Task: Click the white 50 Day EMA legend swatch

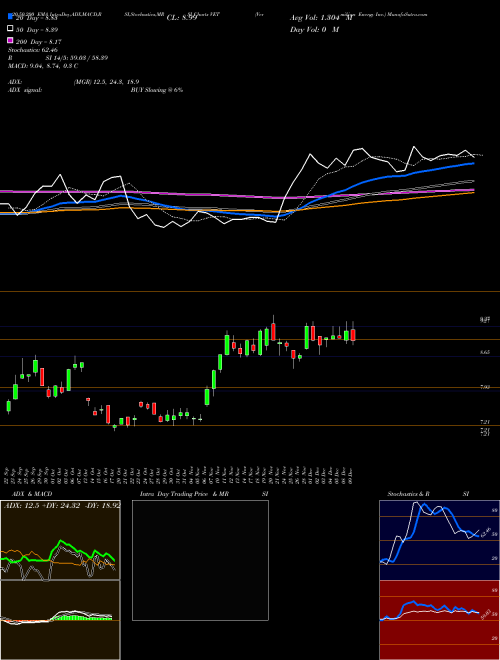Action: (x=10, y=29)
